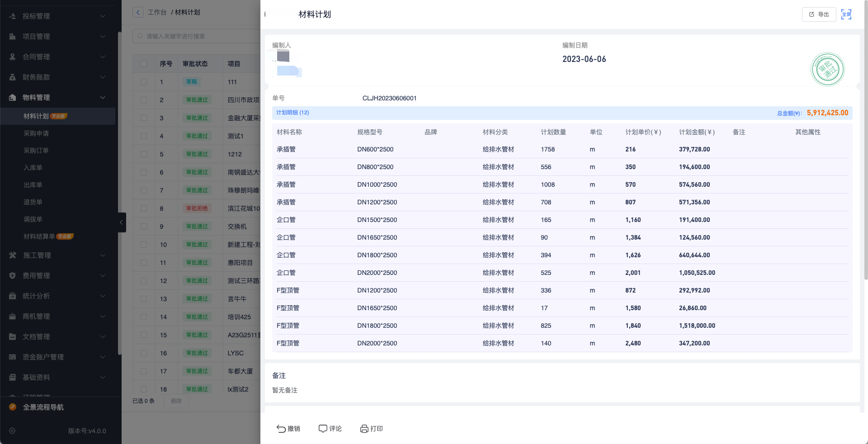Check the checkbox for row 1 (111)
The height and width of the screenshot is (444, 868).
[x=143, y=82]
